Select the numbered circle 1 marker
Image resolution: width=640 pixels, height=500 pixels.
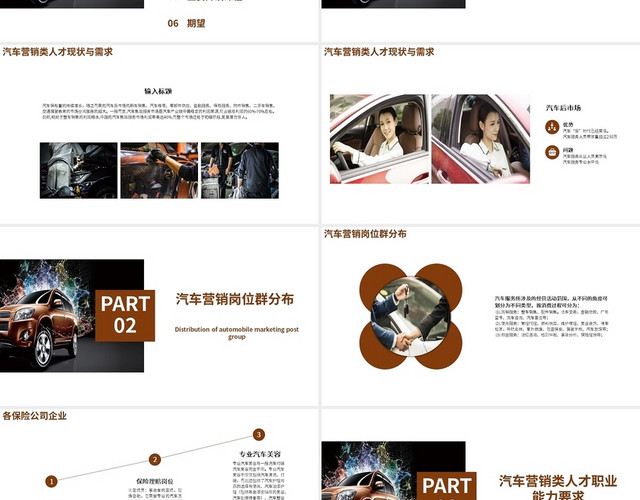[x=51, y=482]
